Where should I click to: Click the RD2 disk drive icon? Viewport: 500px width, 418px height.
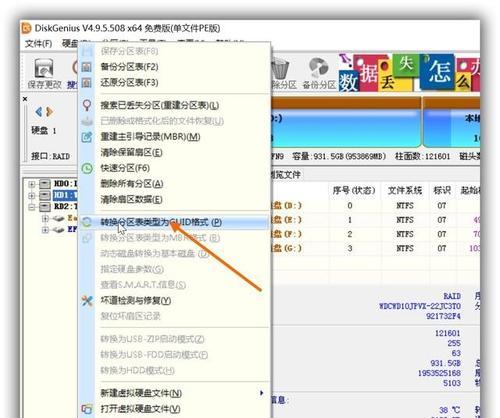(45, 207)
